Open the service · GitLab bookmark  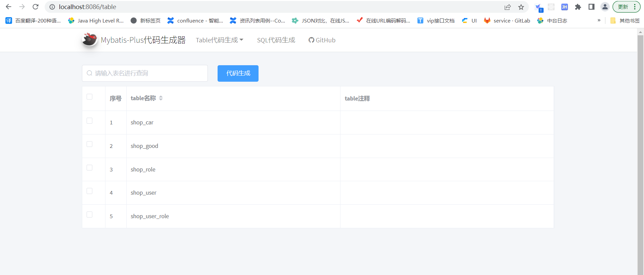pos(507,21)
